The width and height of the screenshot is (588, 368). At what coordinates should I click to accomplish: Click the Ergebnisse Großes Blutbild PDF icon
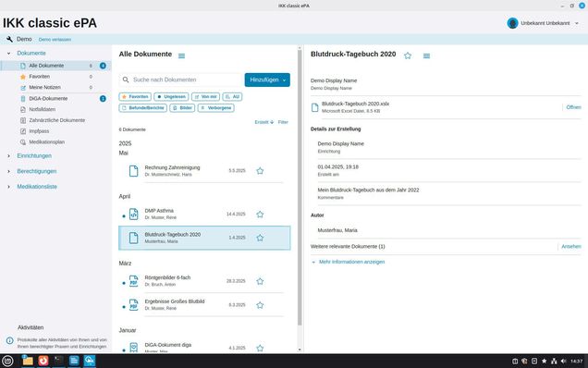133,305
